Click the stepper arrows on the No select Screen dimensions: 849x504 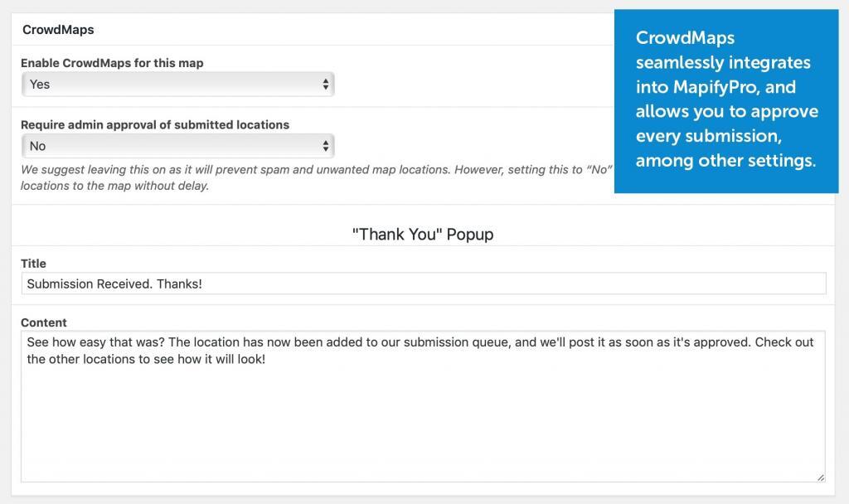tap(327, 146)
